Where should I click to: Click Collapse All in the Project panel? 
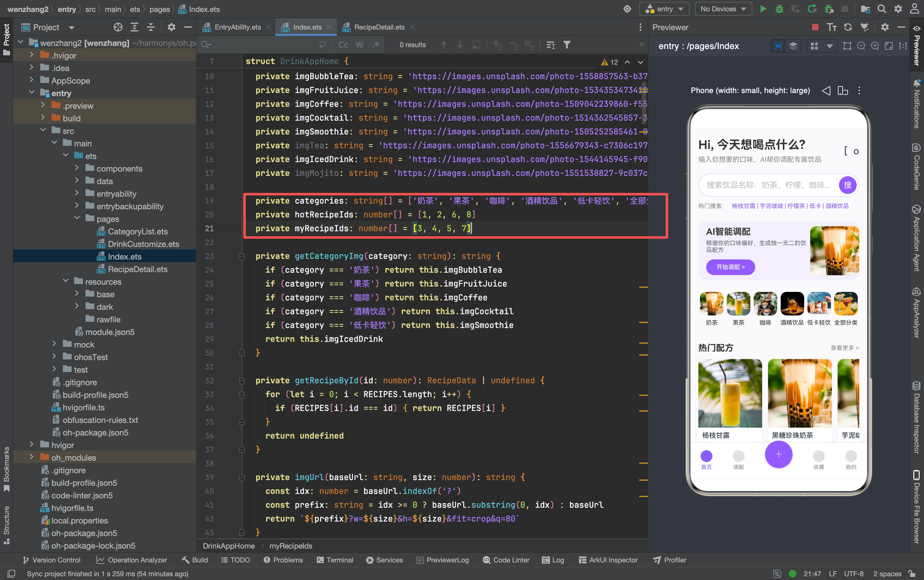pos(151,27)
